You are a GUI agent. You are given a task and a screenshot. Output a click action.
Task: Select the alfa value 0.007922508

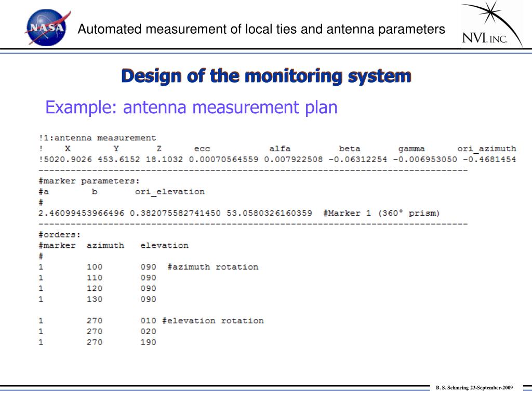(x=294, y=159)
